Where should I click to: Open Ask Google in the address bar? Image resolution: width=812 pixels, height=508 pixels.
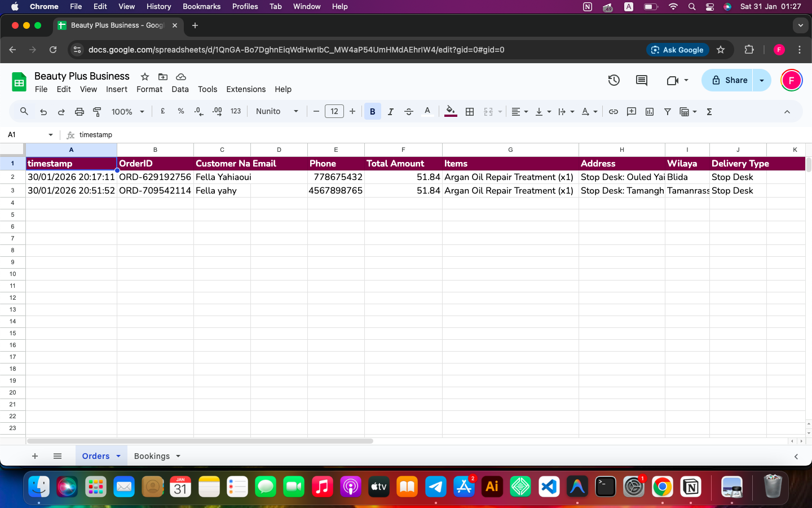click(x=678, y=50)
